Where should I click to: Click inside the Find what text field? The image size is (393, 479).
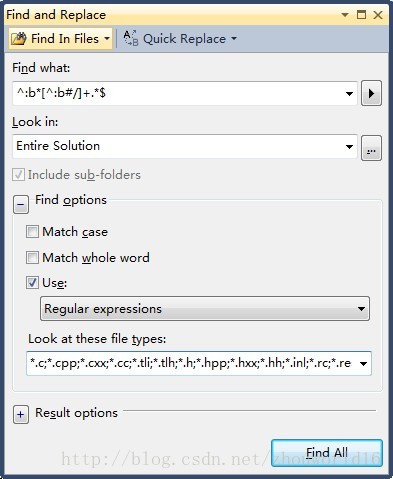click(178, 93)
